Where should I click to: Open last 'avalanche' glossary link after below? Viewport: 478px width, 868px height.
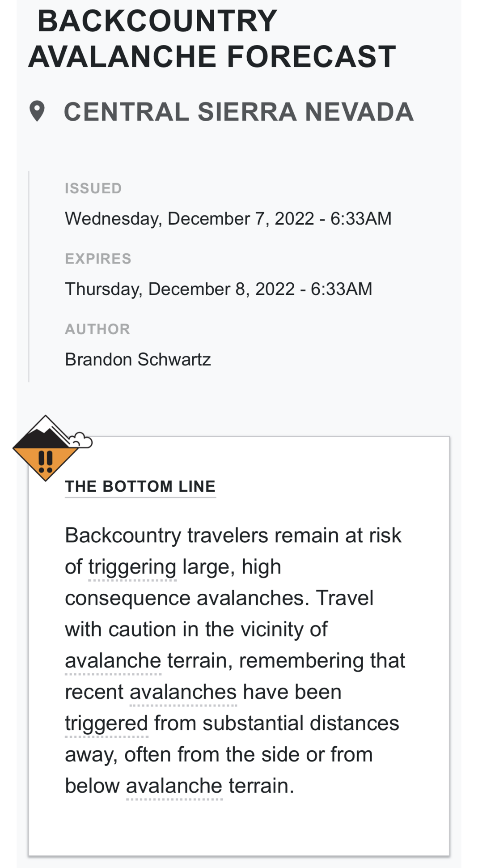coord(174,786)
